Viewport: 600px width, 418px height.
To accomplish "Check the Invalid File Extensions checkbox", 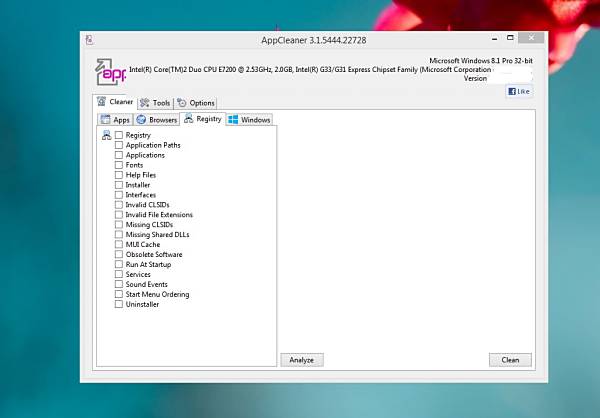I will (x=119, y=214).
